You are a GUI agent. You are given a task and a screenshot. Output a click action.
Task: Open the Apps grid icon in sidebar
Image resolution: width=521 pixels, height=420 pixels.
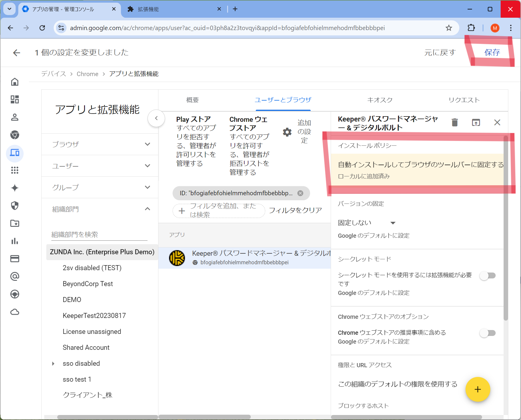(15, 170)
